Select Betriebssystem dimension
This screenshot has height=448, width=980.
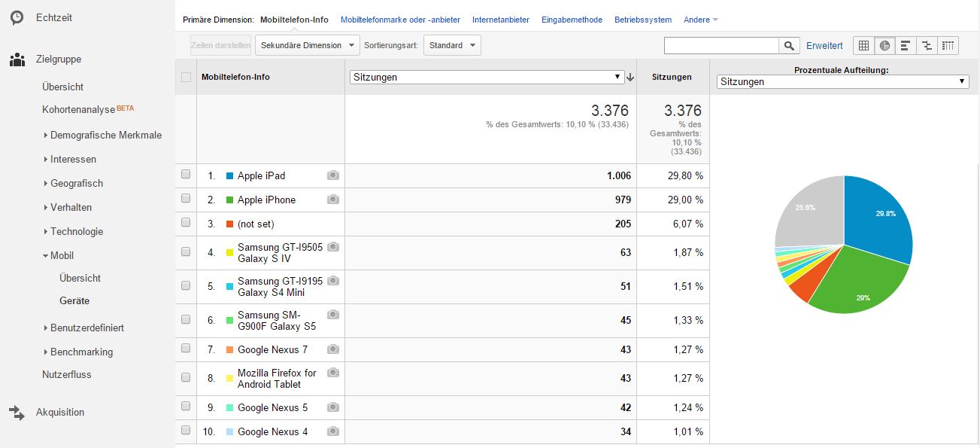[643, 20]
